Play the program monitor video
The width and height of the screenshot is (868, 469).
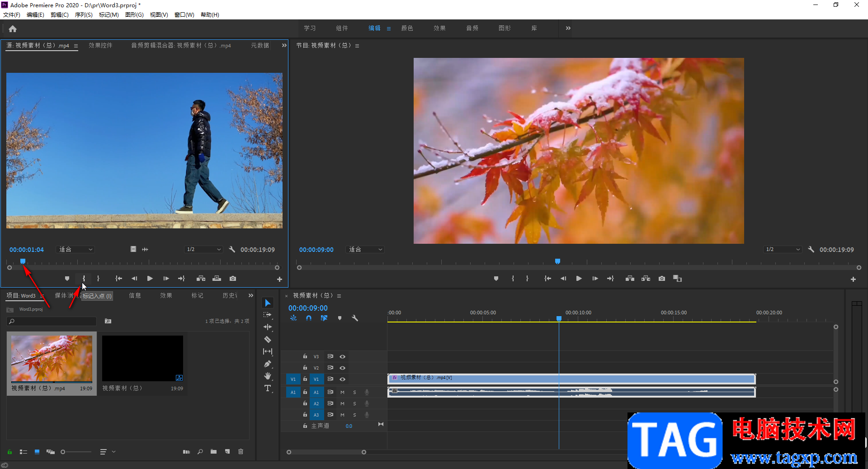pyautogui.click(x=579, y=279)
